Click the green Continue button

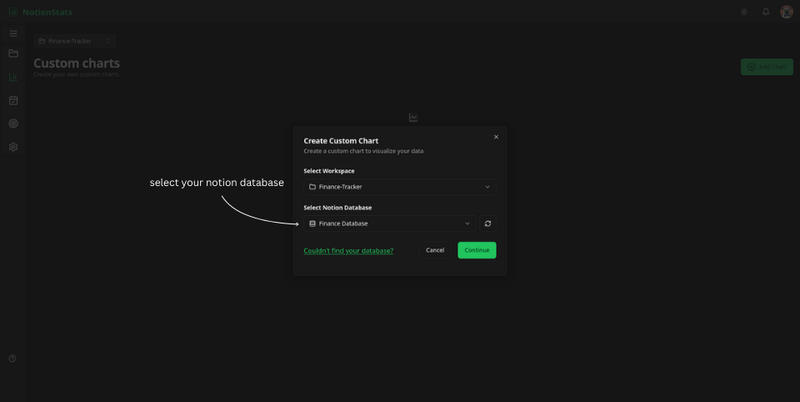(477, 250)
